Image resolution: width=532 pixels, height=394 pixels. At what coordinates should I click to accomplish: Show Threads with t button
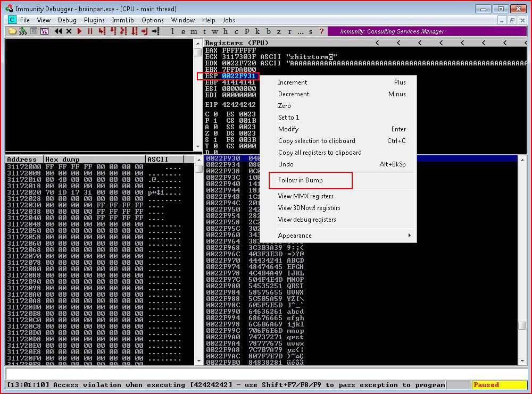(204, 31)
